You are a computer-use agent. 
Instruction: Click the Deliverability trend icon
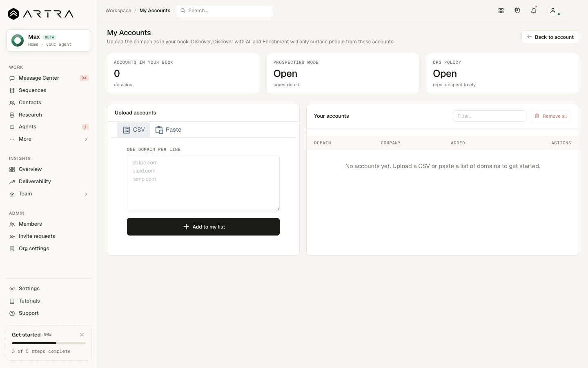coord(12,182)
